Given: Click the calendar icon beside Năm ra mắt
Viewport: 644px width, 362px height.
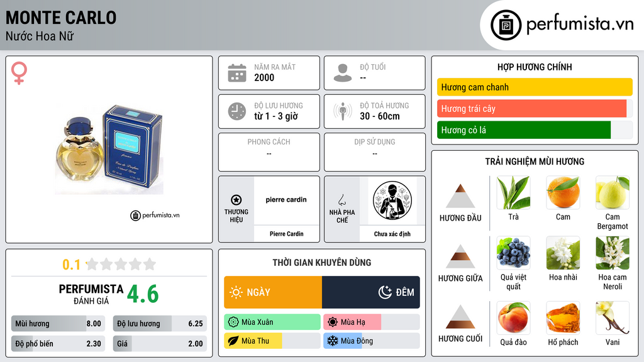Looking at the screenshot, I should pos(237,73).
